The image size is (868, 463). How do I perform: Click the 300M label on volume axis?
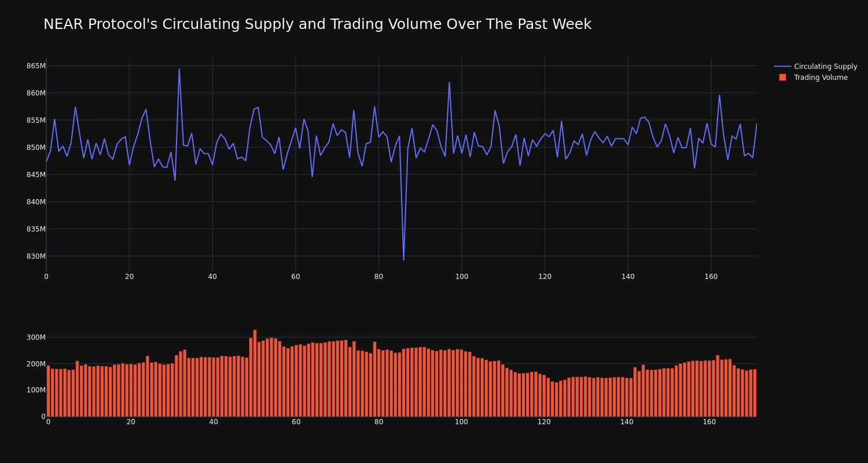[x=36, y=337]
